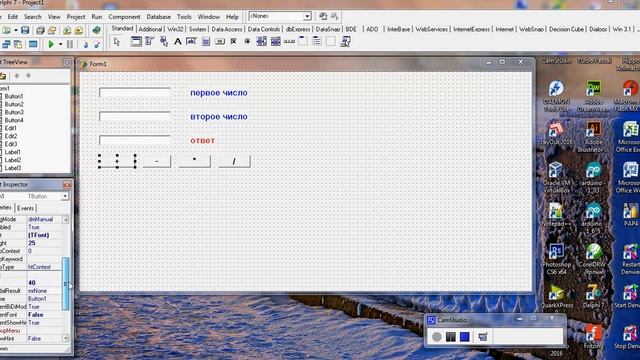Click the Object Inspector scrollbar down arrow
Image resolution: width=640 pixels, height=360 pixels.
point(65,338)
